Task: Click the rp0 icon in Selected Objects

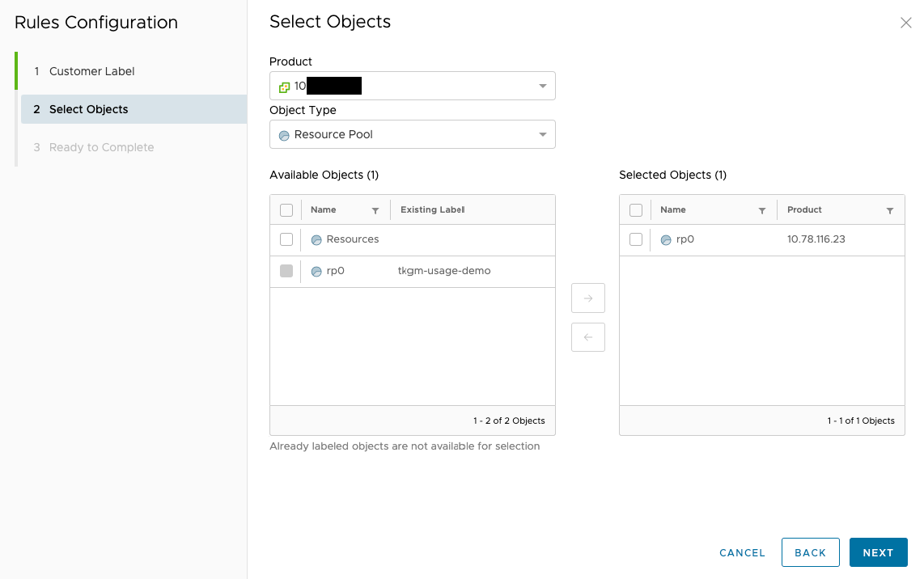Action: [x=666, y=240]
